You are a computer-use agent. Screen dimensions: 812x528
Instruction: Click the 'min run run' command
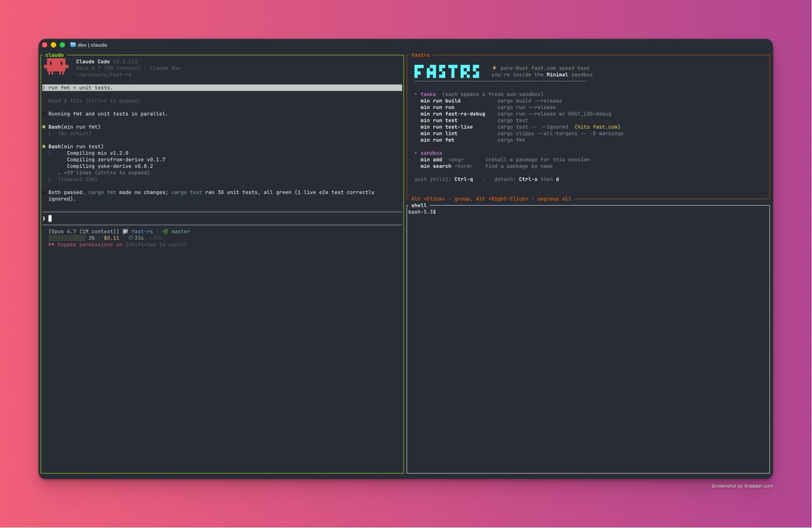click(x=437, y=107)
